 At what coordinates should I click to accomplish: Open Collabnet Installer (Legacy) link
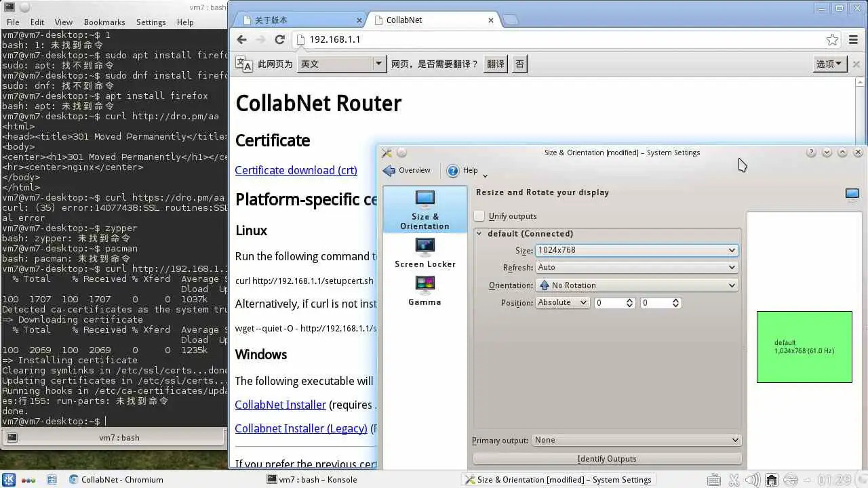coord(301,428)
